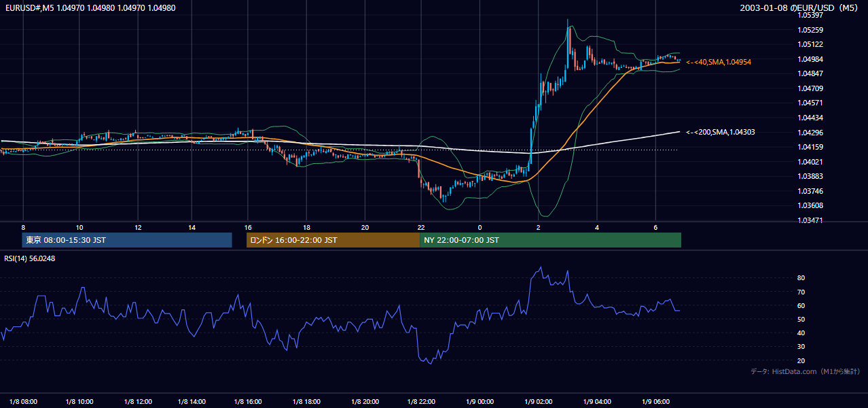Click hour label 0 under the candle chart

tap(480, 227)
